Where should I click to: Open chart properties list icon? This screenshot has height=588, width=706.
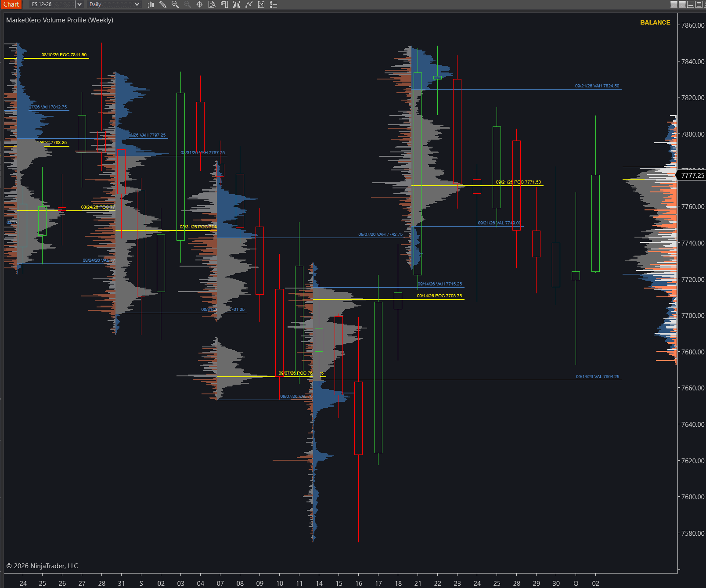[274, 4]
